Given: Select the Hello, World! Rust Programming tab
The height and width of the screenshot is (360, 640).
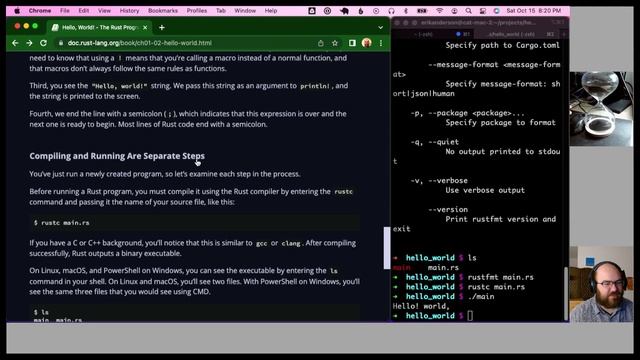Looking at the screenshot, I should click(100, 27).
